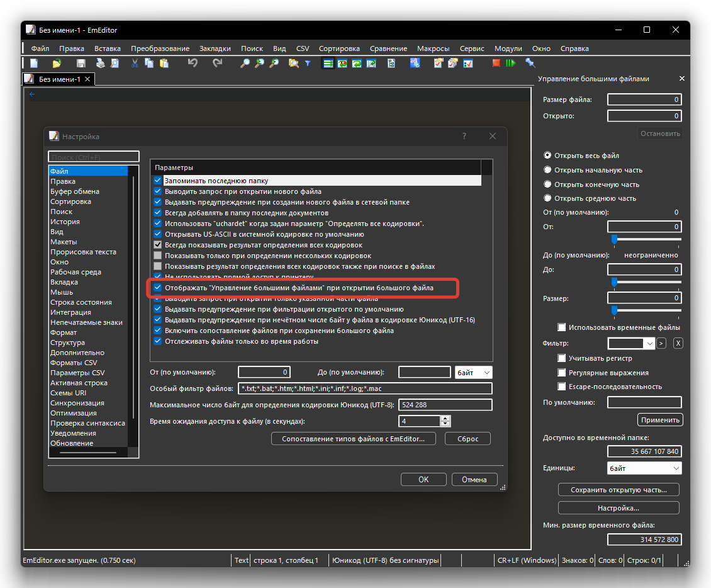Click the До slider handle in side panel
The height and width of the screenshot is (588, 711).
[614, 282]
